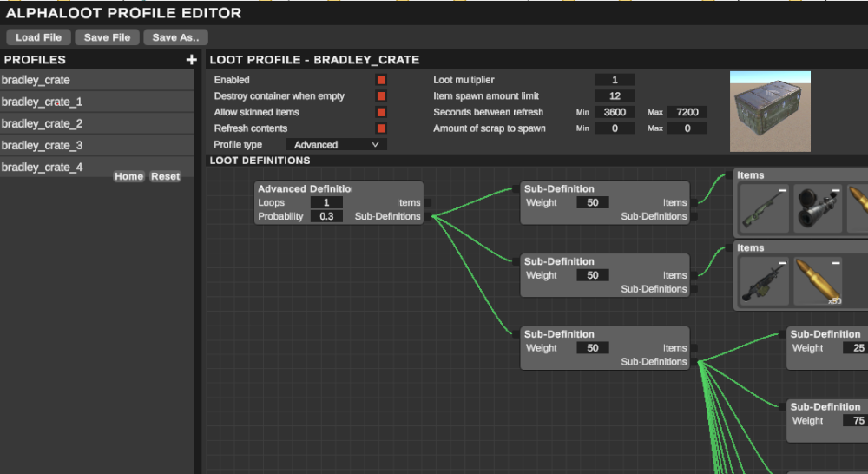
Task: Select the bradley_crate_2 profile
Action: 96,123
